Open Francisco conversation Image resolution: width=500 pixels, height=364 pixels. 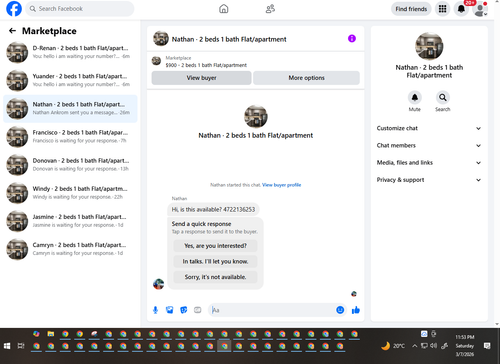coord(70,137)
